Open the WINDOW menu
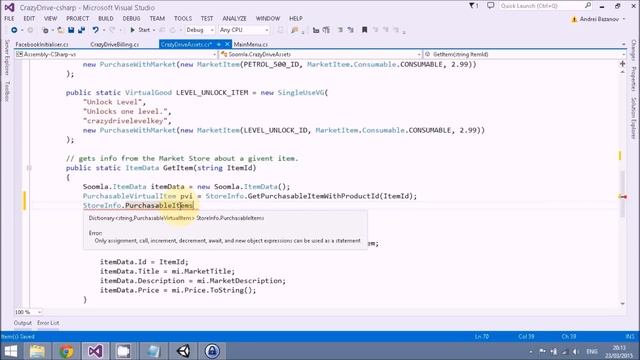The image size is (640, 360). tap(268, 19)
